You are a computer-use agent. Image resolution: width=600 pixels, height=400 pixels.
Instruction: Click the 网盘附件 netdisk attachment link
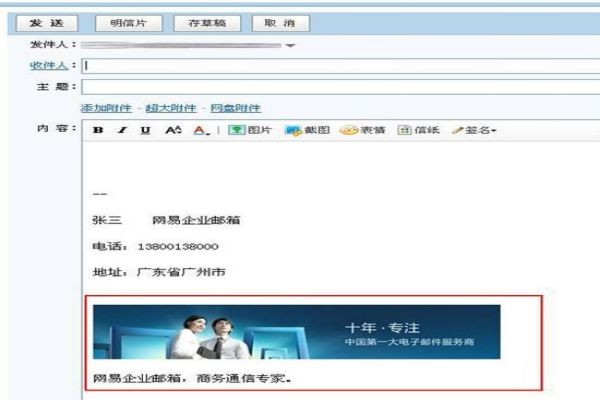pyautogui.click(x=235, y=108)
